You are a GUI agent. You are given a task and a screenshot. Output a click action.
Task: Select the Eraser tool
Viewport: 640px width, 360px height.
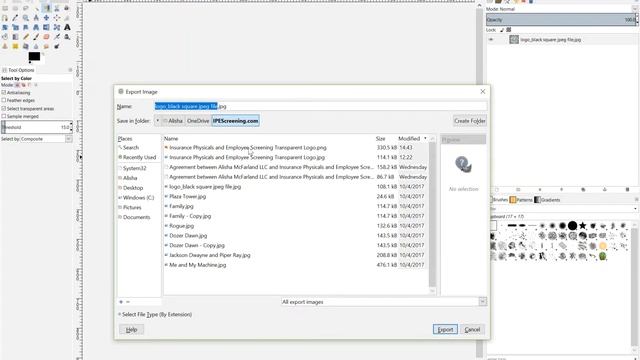46,37
